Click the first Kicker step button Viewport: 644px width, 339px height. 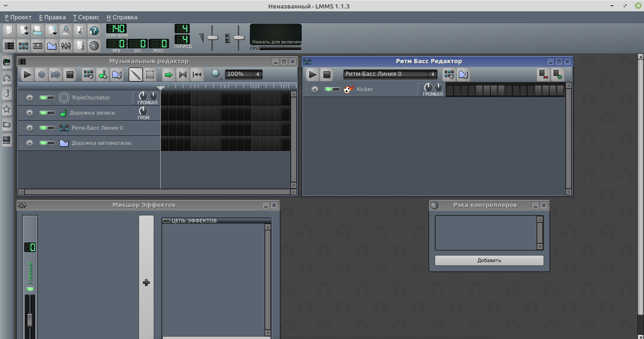[450, 90]
